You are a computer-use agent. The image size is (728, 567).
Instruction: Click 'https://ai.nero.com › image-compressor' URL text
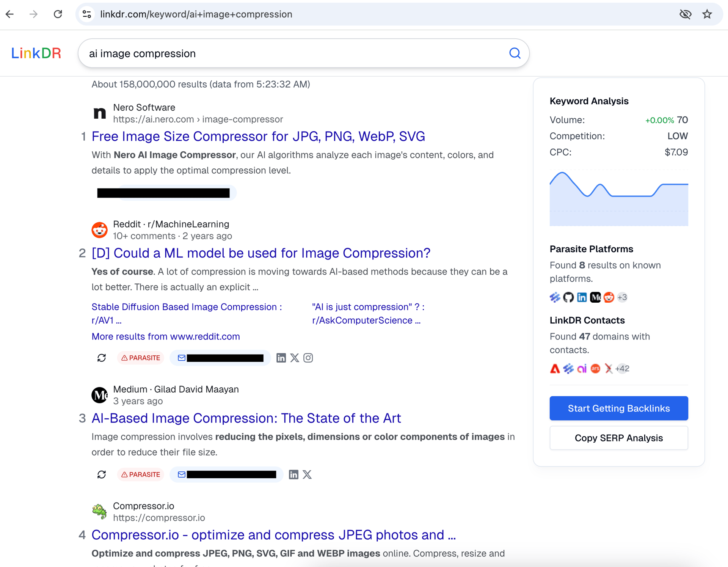[x=198, y=119]
